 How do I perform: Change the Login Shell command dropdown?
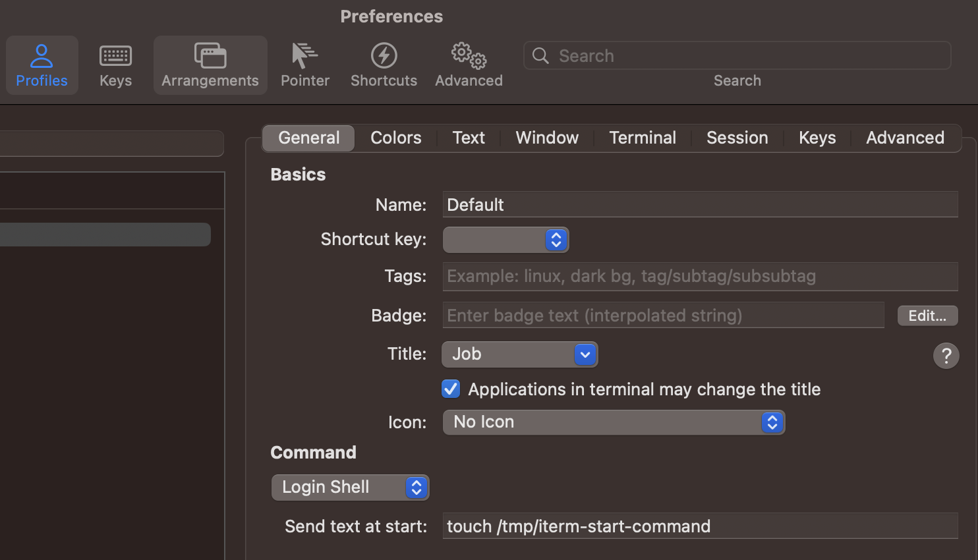(x=350, y=488)
